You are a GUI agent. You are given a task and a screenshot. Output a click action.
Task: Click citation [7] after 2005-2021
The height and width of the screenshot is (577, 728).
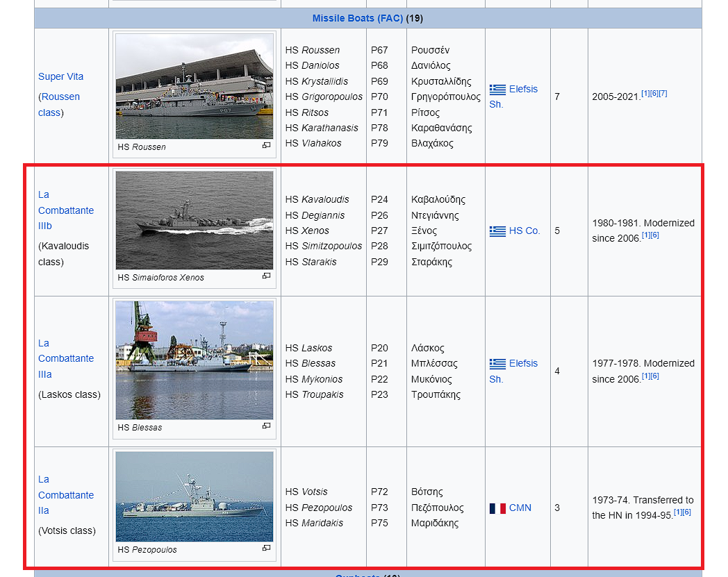tap(663, 93)
